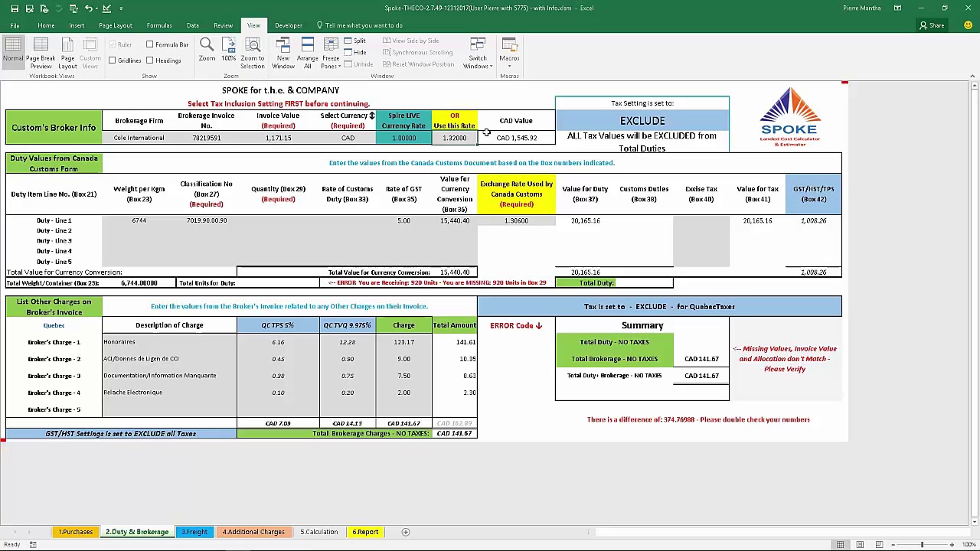
Task: Switch to the 6.Report sheet
Action: click(365, 532)
